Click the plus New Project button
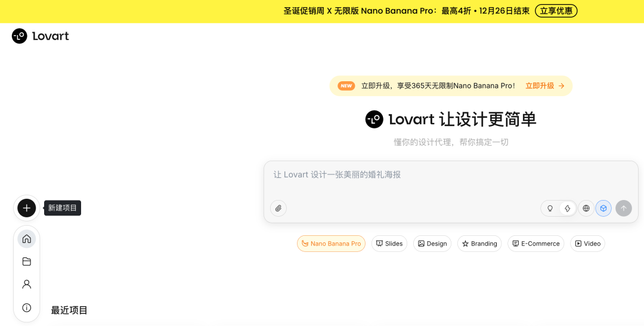 pyautogui.click(x=27, y=208)
